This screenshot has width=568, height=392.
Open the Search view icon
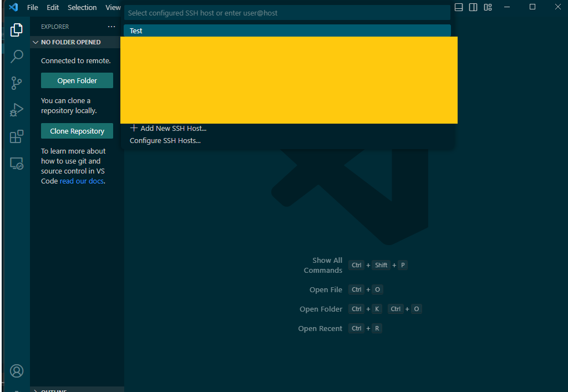[x=16, y=56]
